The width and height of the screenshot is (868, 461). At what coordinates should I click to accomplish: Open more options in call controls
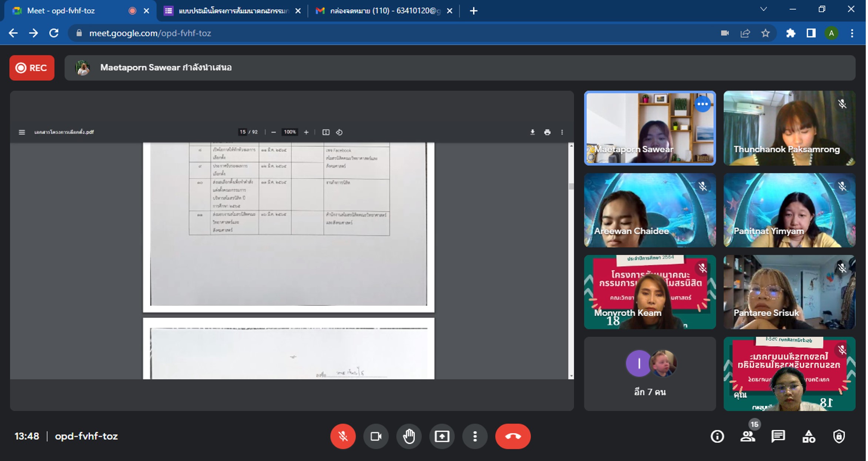click(x=475, y=437)
